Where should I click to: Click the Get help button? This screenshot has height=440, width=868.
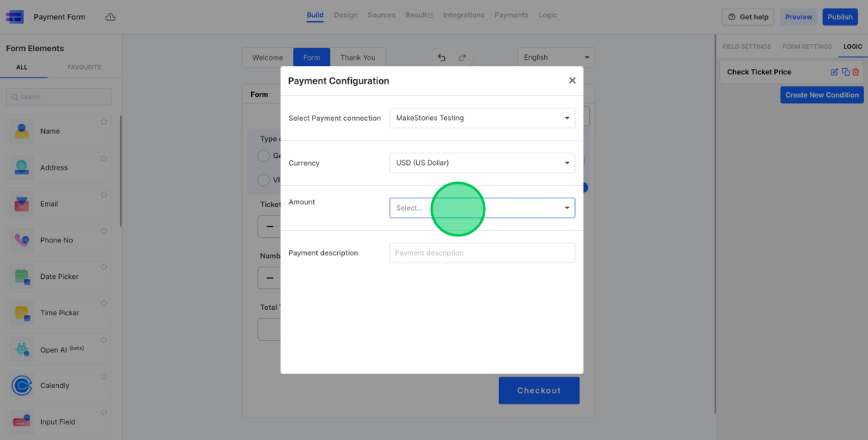(x=748, y=17)
